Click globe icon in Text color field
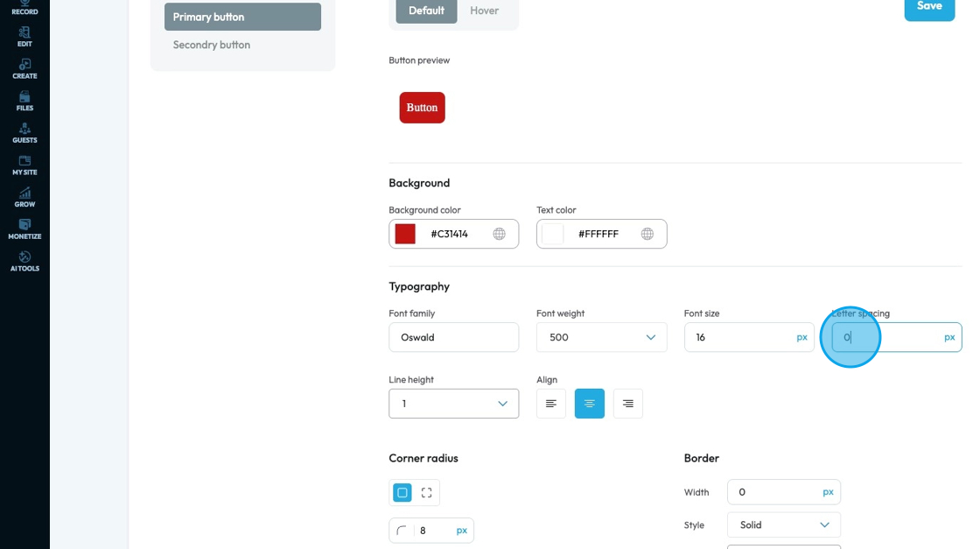 point(647,234)
